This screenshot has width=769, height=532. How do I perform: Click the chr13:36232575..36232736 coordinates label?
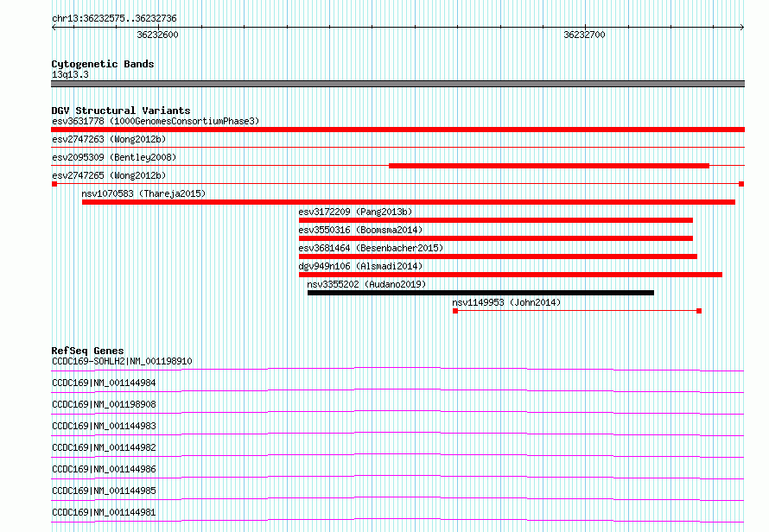[114, 18]
